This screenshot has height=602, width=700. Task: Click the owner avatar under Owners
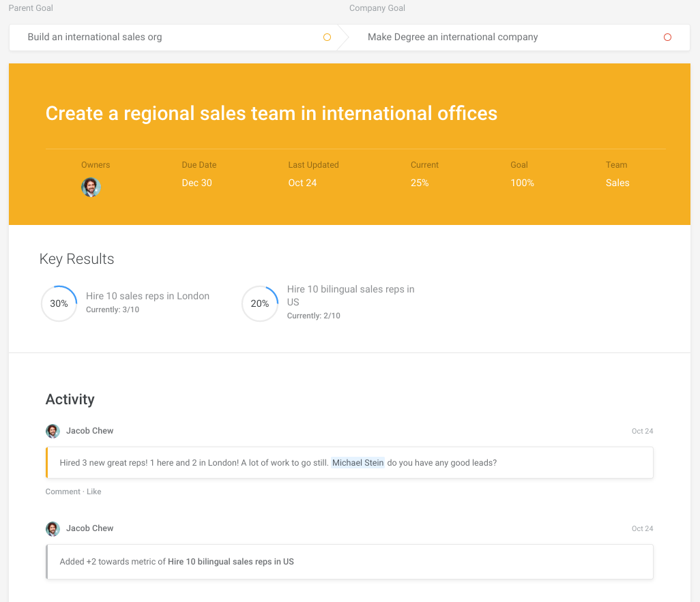tap(91, 187)
